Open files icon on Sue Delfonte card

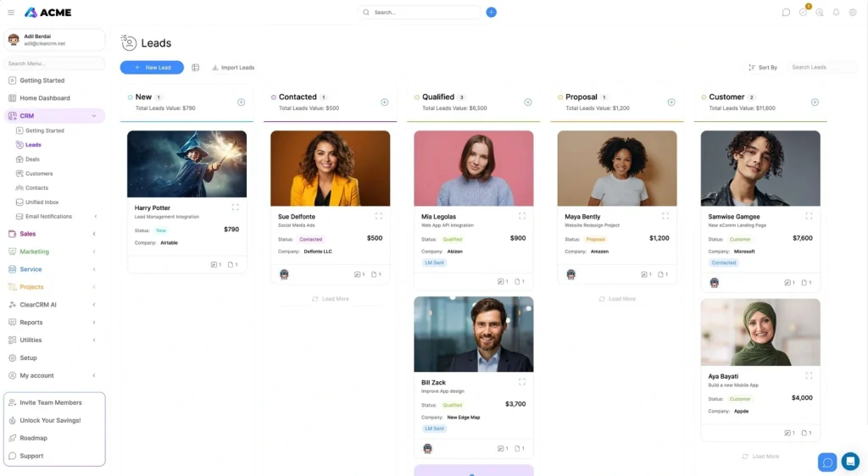point(376,274)
